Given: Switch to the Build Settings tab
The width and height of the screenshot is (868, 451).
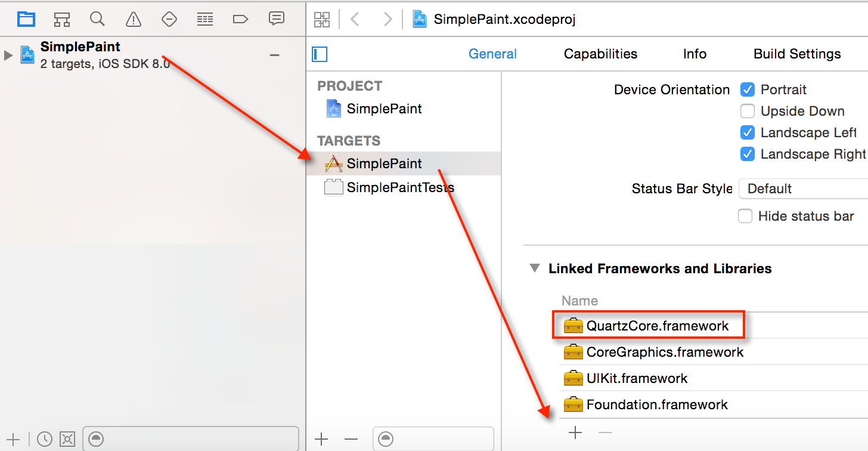Looking at the screenshot, I should [x=797, y=54].
